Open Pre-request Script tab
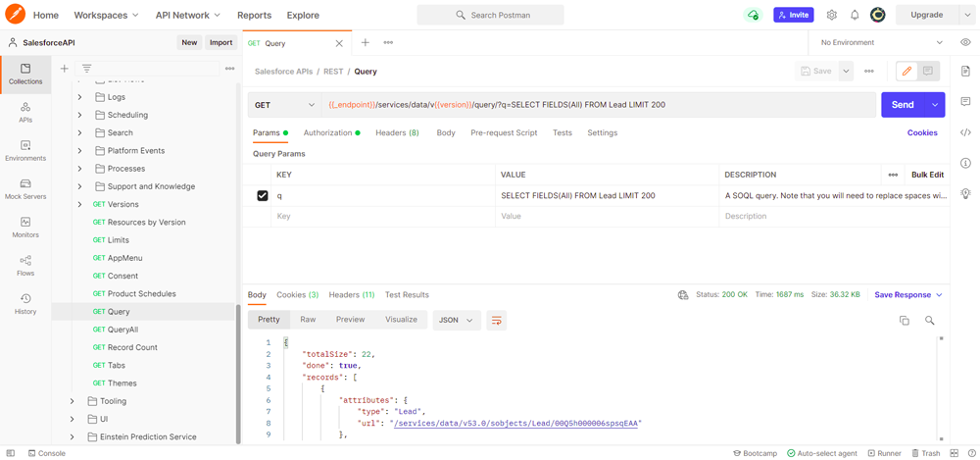This screenshot has height=460, width=980. [504, 132]
